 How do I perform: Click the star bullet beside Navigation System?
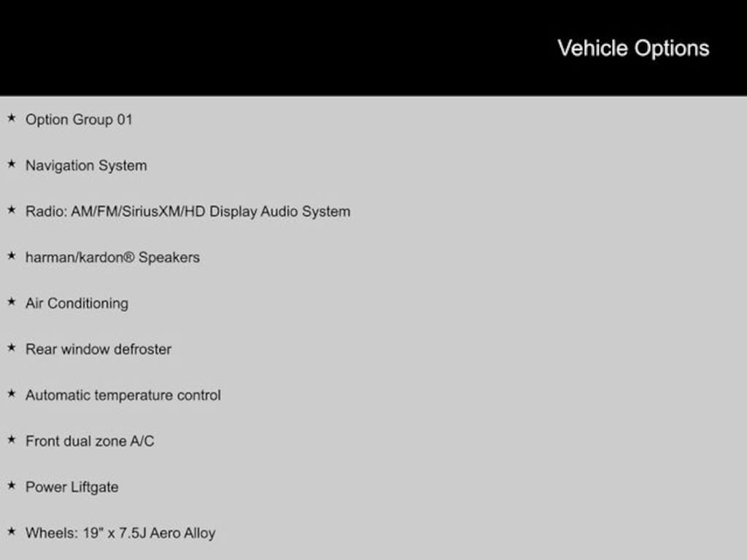11,164
